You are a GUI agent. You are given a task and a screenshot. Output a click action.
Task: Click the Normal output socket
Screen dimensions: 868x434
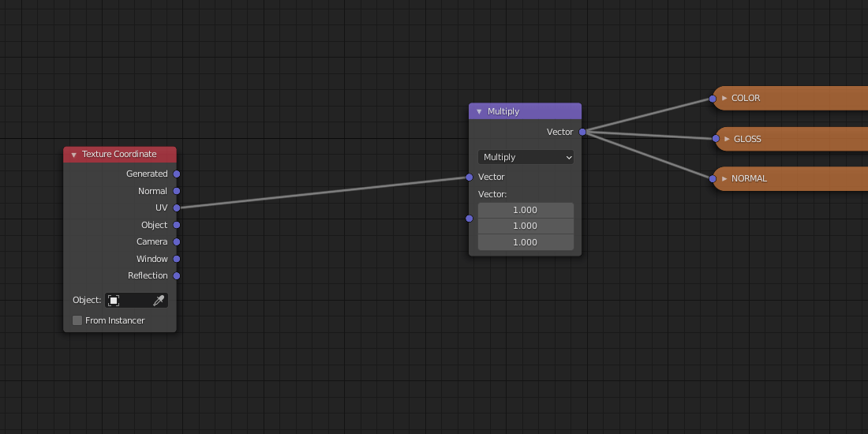pyautogui.click(x=177, y=191)
